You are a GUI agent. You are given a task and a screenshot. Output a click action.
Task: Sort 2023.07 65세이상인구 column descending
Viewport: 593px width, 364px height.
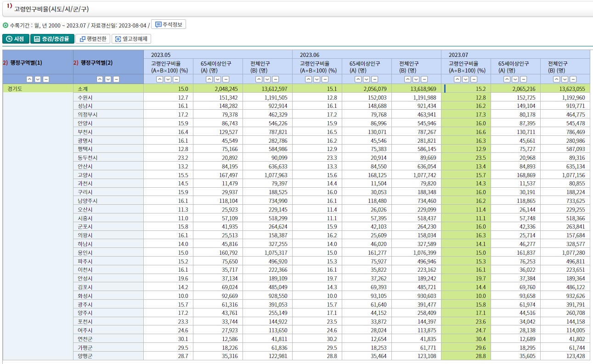point(515,79)
